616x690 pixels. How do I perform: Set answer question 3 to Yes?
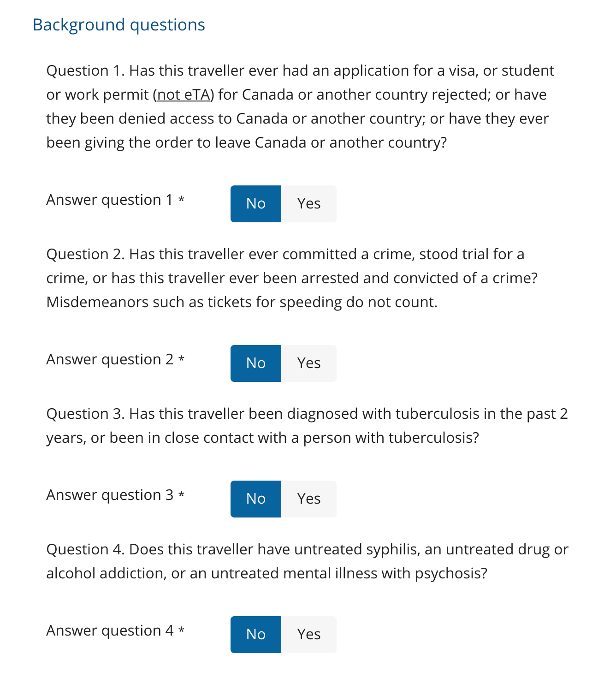coord(309,499)
